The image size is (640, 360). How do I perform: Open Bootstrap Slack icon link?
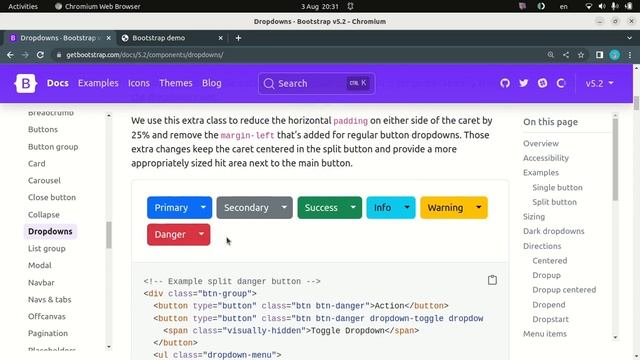point(542,83)
